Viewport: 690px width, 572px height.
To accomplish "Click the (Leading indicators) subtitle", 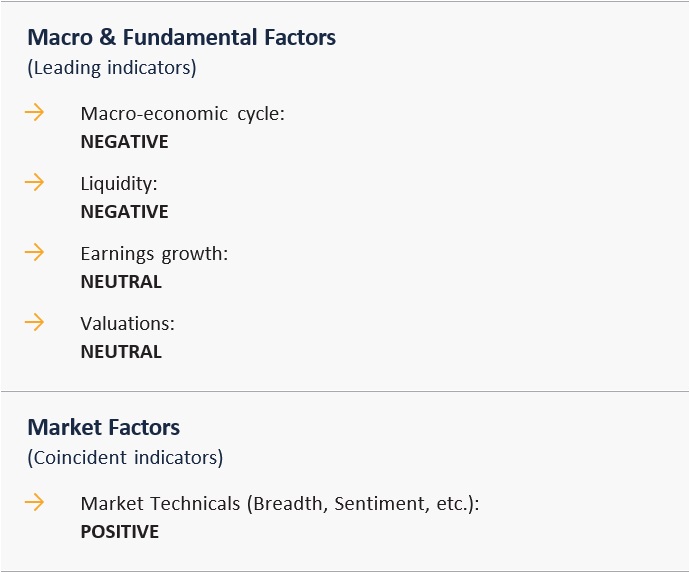I will coord(111,68).
